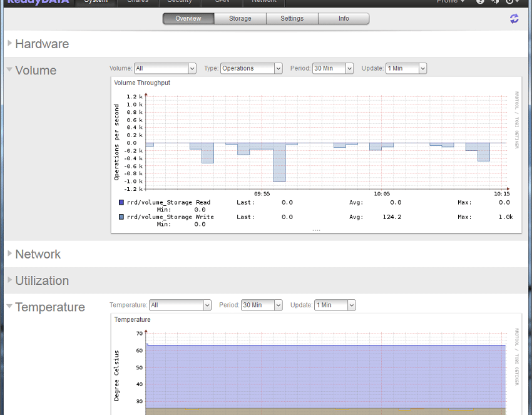Select the Info tab
Screen dimensions: 532x415
[x=344, y=19]
